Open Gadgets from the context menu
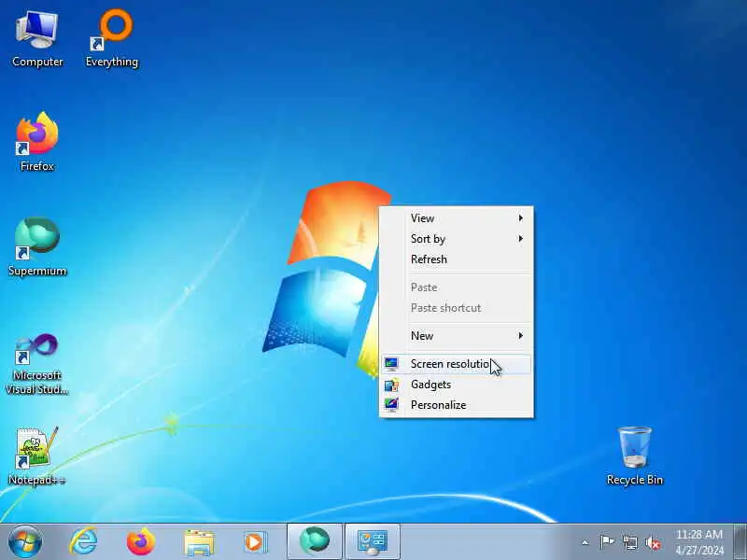This screenshot has width=747, height=560. pos(456,385)
